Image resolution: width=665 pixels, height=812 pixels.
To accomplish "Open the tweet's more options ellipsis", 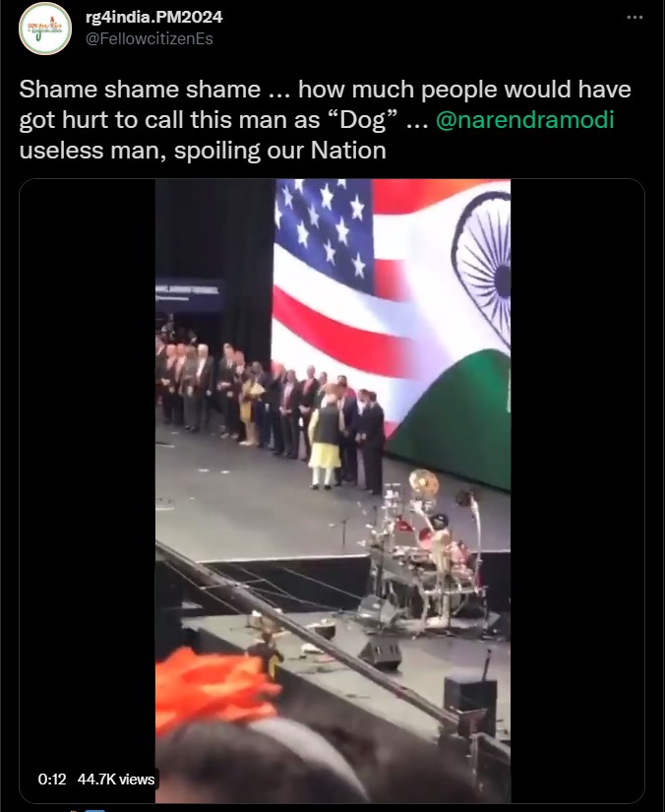I will pos(635,17).
